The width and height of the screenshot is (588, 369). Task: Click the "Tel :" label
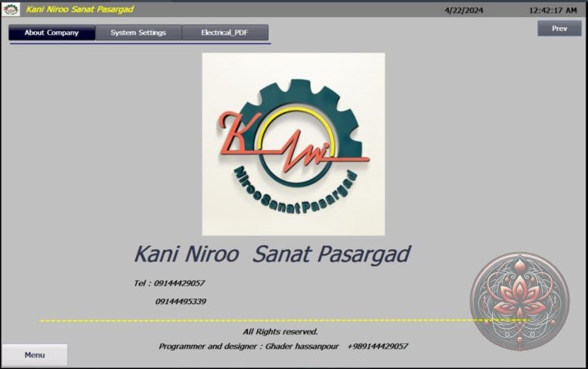(142, 283)
